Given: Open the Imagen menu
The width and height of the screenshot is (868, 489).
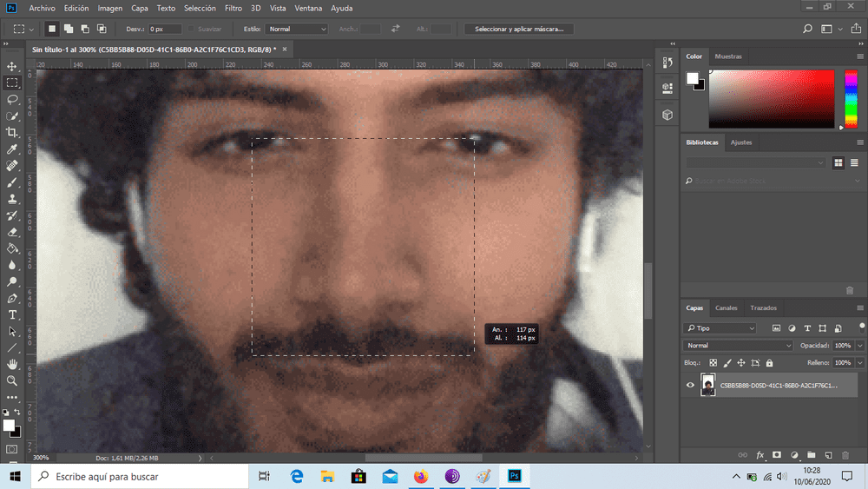Looking at the screenshot, I should [109, 9].
